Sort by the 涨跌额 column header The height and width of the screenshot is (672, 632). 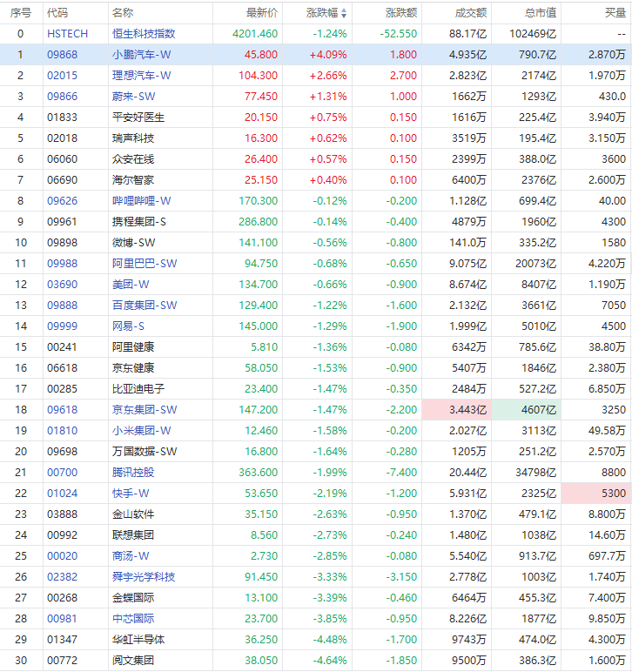point(401,13)
